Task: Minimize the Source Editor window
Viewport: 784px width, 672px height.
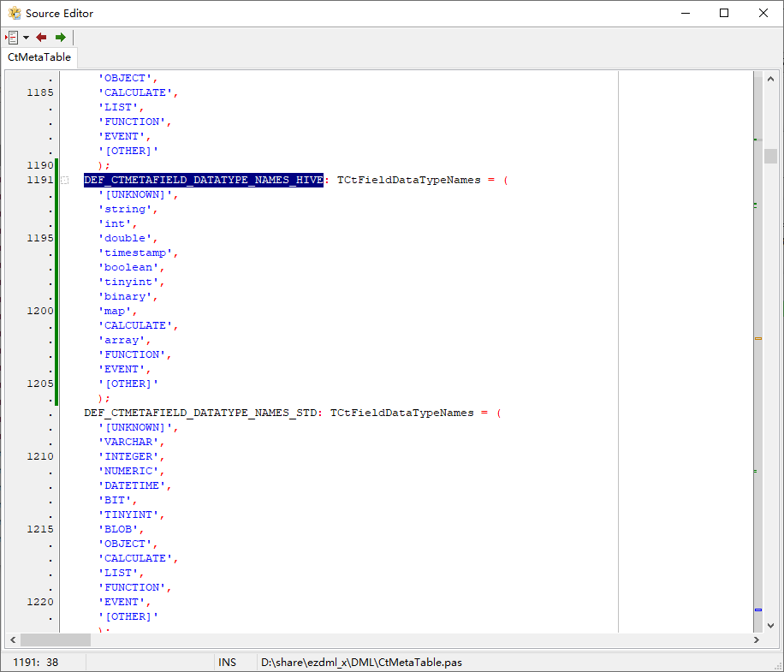Action: (686, 13)
